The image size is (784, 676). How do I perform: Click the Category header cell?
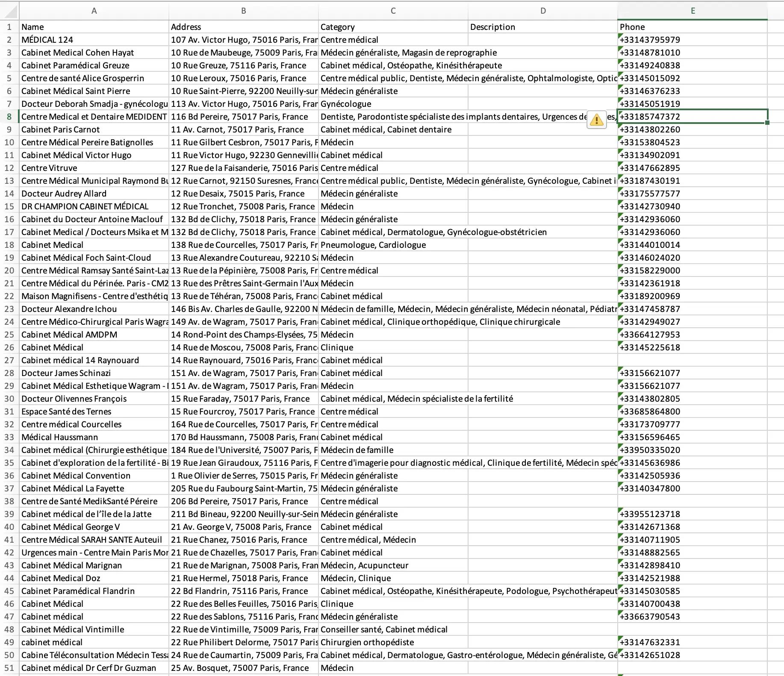pos(393,27)
